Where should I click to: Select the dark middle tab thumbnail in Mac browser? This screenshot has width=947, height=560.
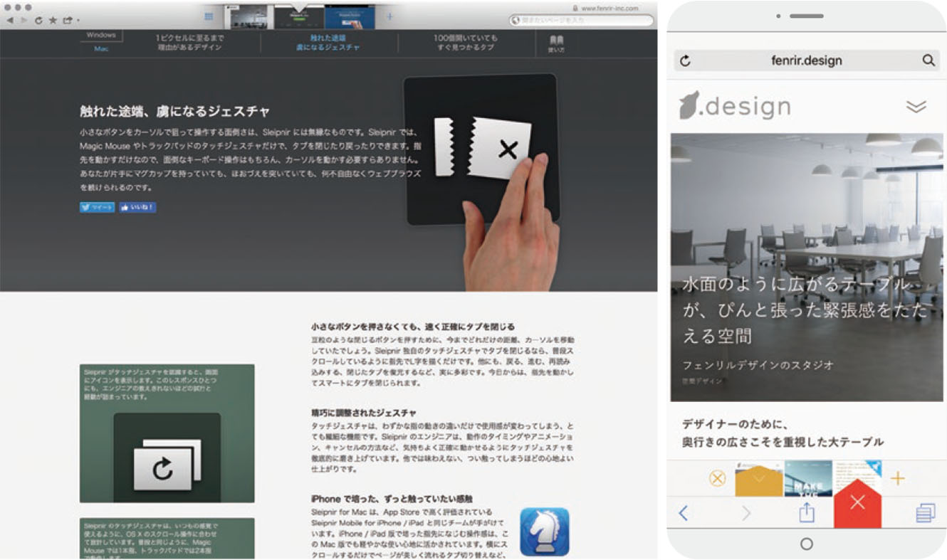[x=298, y=17]
